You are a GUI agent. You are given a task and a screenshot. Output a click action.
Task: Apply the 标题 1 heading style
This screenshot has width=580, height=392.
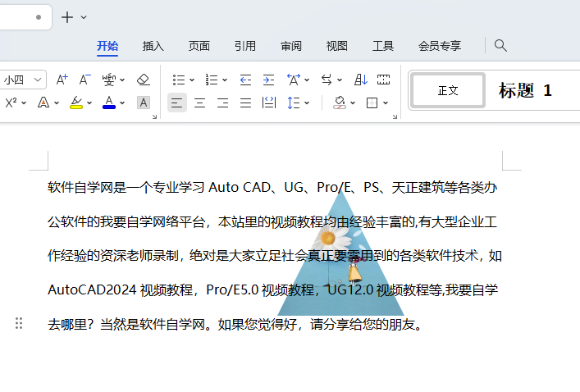(x=525, y=90)
